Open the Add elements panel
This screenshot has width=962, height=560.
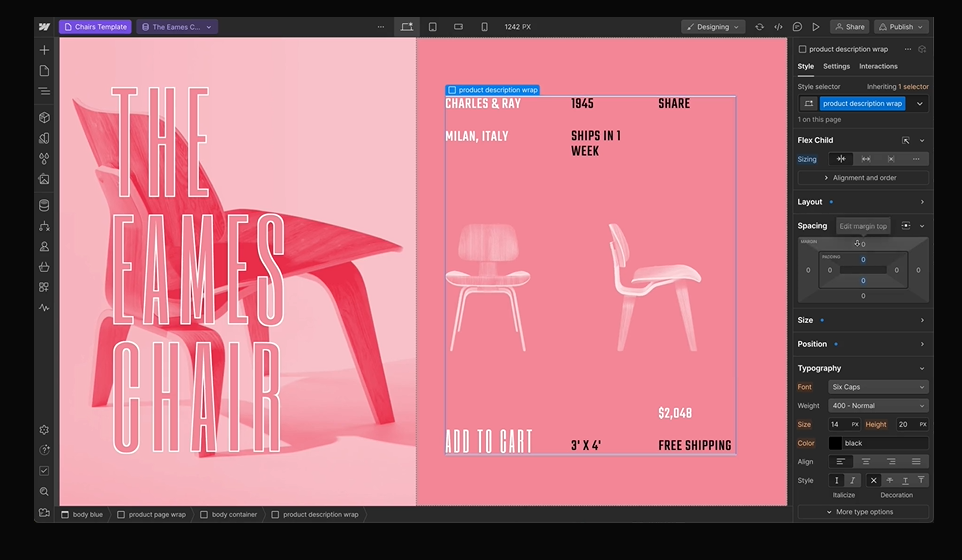tap(44, 50)
